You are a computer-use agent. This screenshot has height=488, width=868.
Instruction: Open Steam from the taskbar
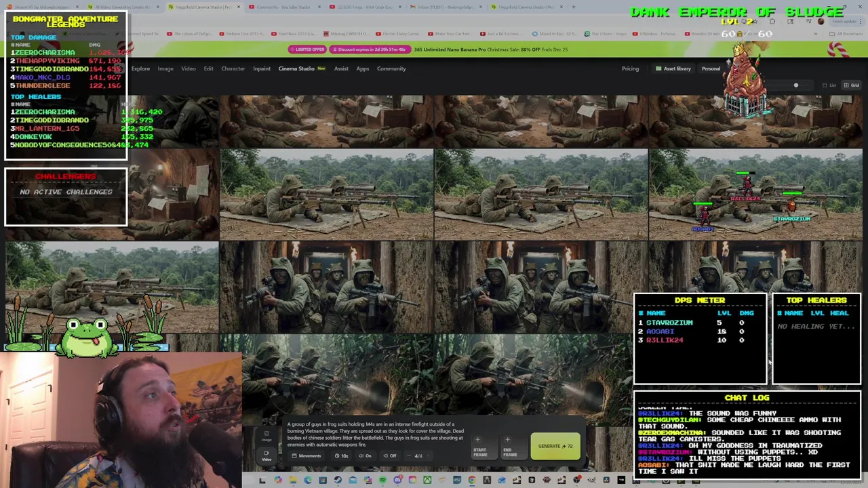[x=338, y=480]
